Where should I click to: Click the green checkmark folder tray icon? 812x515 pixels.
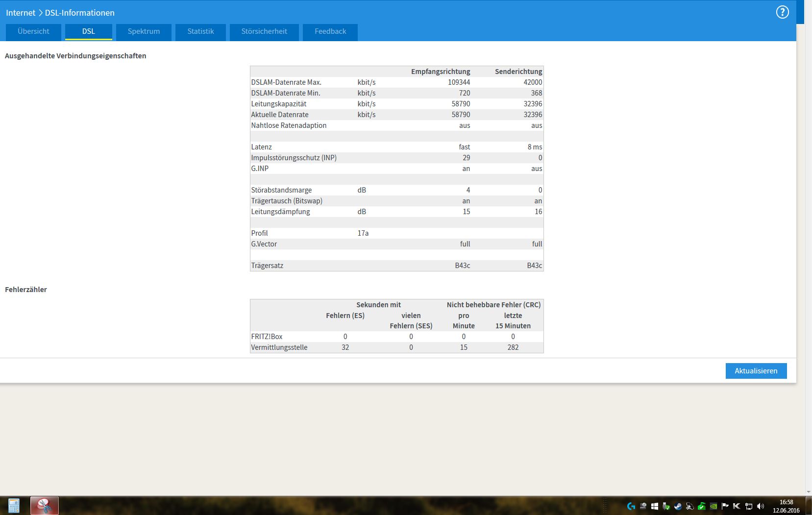point(702,506)
